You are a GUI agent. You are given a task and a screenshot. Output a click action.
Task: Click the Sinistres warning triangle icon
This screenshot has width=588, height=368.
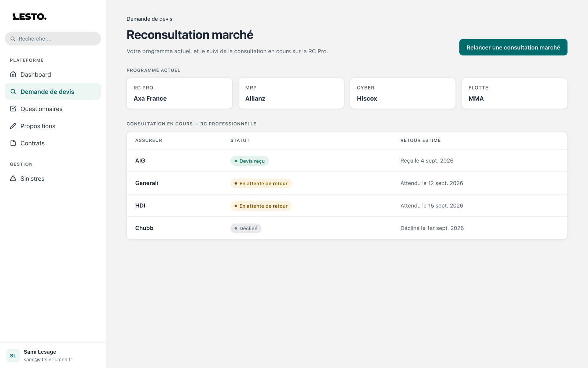[13, 178]
